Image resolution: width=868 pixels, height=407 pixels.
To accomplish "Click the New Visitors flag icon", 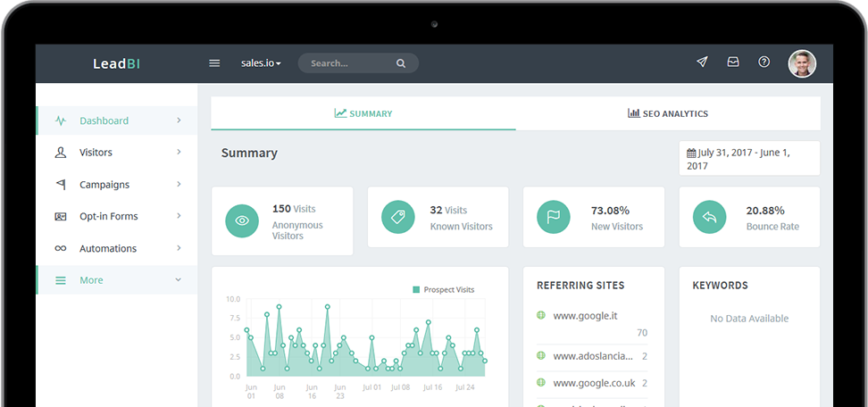I will [x=554, y=217].
